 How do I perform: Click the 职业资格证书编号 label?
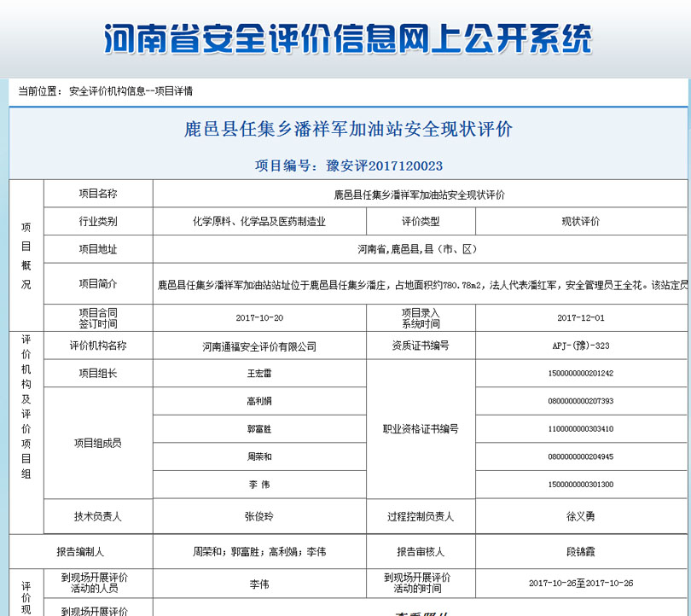click(421, 429)
